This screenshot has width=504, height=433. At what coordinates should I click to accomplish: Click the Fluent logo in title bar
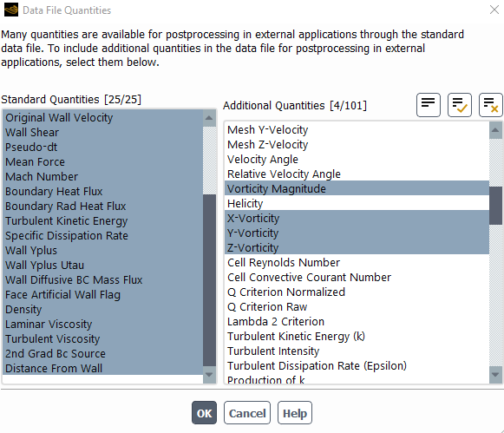click(11, 10)
